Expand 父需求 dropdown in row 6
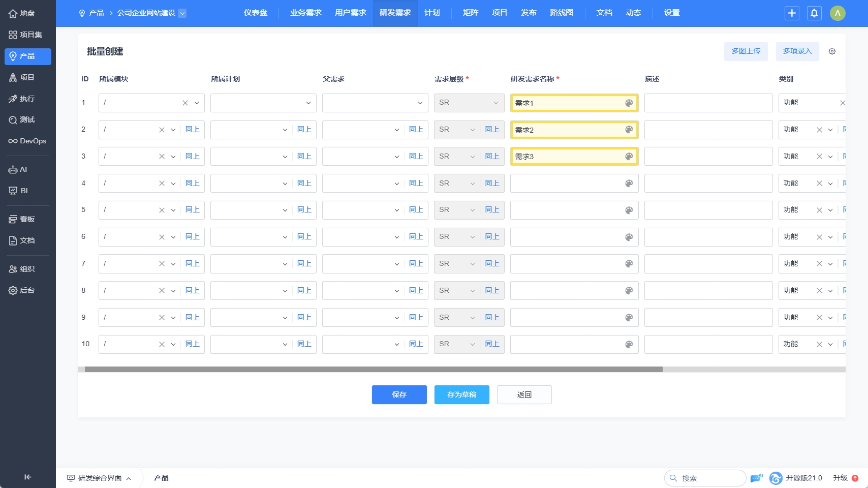Screen dimensions: 868x488 [x=396, y=237]
